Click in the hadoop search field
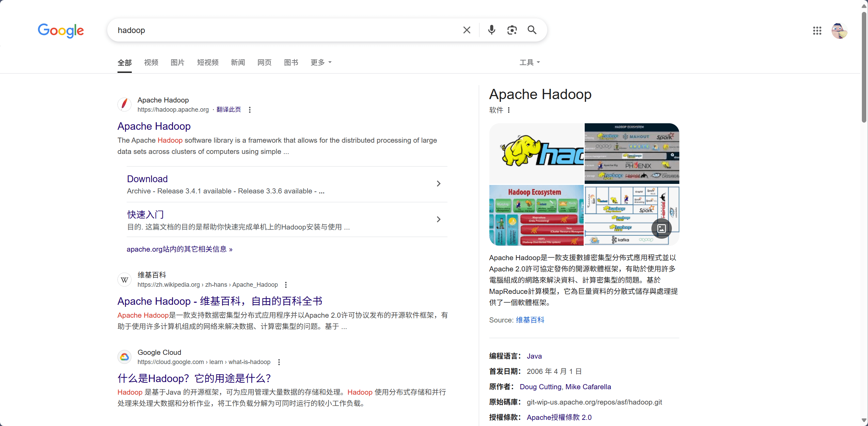Image resolution: width=868 pixels, height=426 pixels. coord(286,30)
